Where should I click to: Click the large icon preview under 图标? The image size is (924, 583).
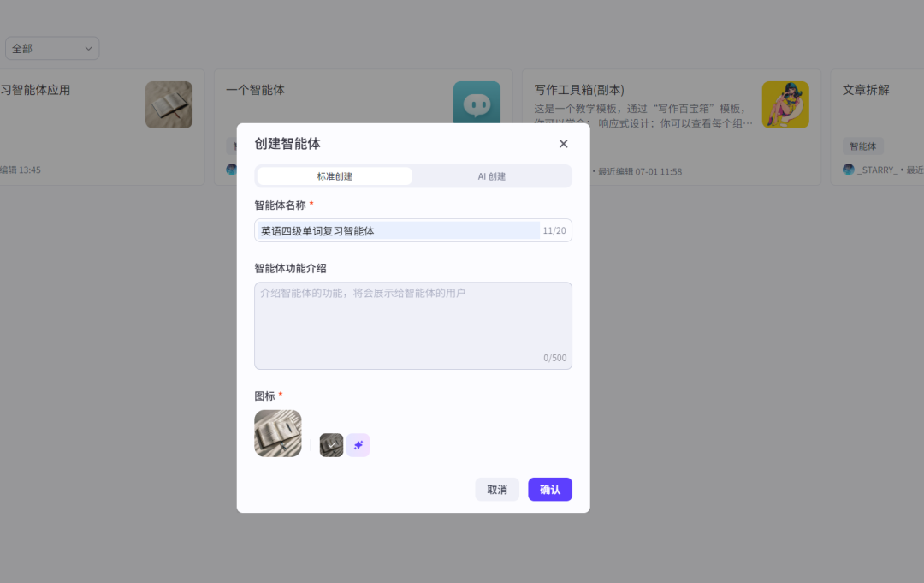[277, 433]
